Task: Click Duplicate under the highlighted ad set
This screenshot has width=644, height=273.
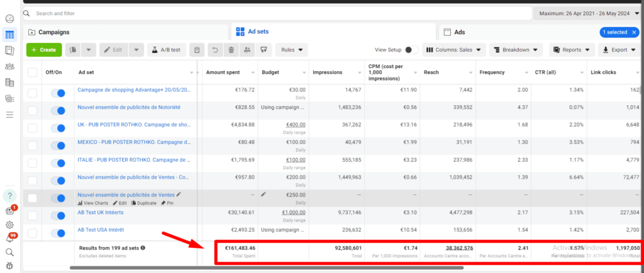Action: pos(144,203)
